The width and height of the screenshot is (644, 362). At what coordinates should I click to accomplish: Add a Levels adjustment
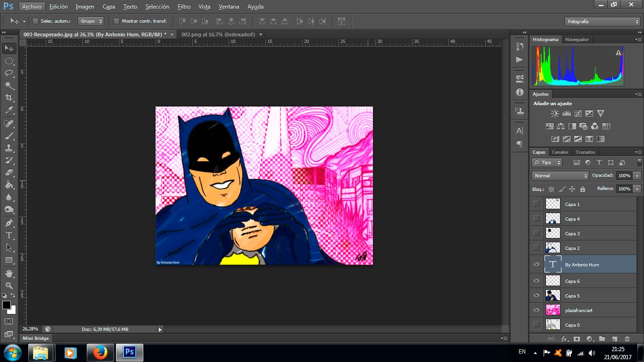[567, 114]
